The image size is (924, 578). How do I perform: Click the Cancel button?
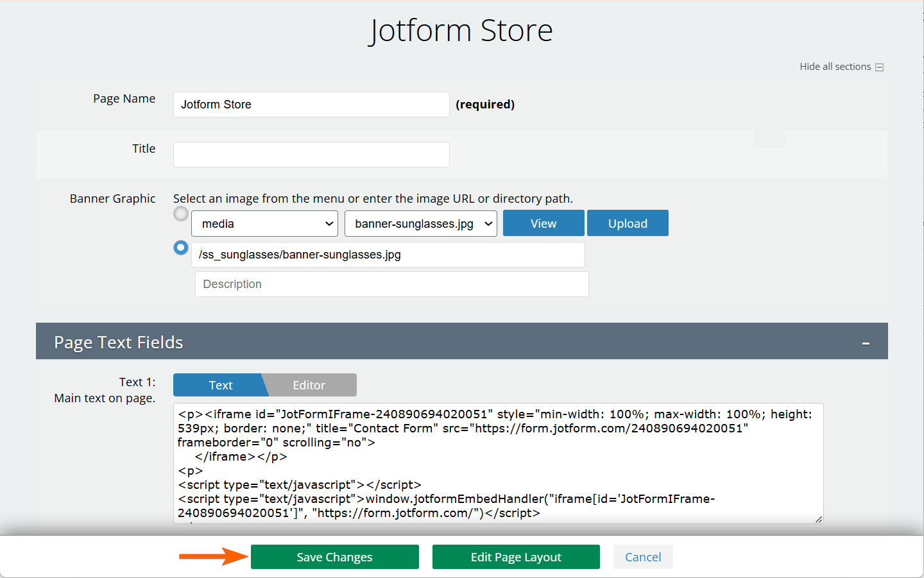click(x=643, y=557)
